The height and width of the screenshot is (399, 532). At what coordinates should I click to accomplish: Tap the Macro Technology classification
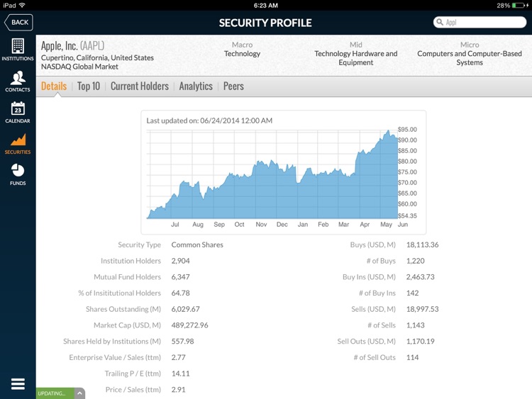[242, 50]
